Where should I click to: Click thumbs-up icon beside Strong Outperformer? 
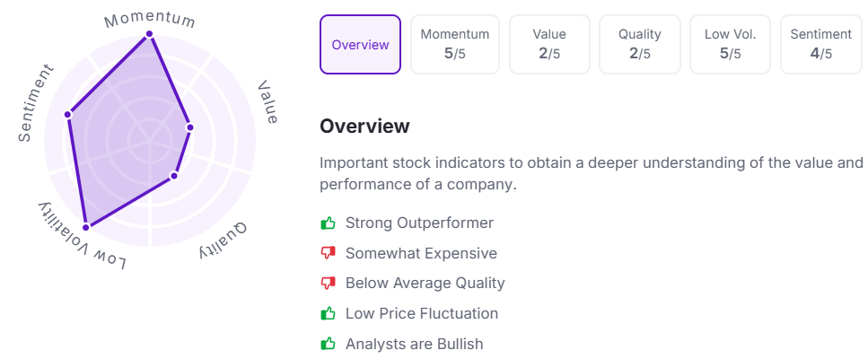coord(328,223)
